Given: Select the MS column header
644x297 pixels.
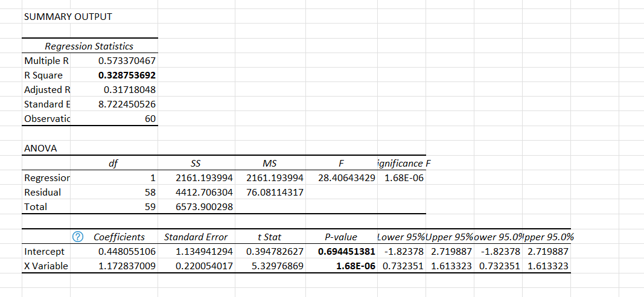Looking at the screenshot, I should tap(269, 164).
